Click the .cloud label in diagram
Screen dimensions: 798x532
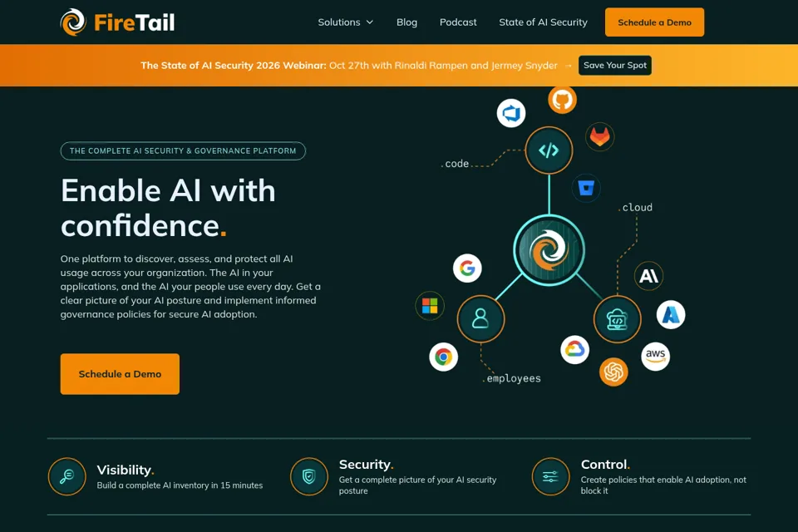[x=635, y=208]
